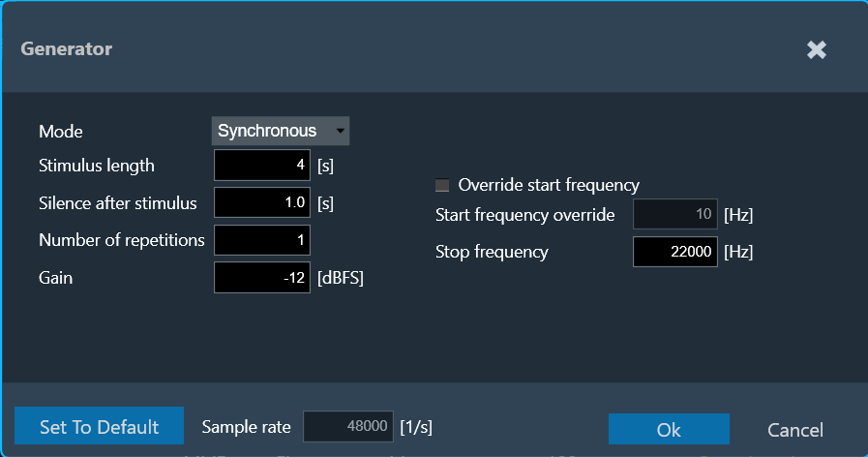This screenshot has width=868, height=457.
Task: Enable the Override start frequency checkbox
Action: 442,185
